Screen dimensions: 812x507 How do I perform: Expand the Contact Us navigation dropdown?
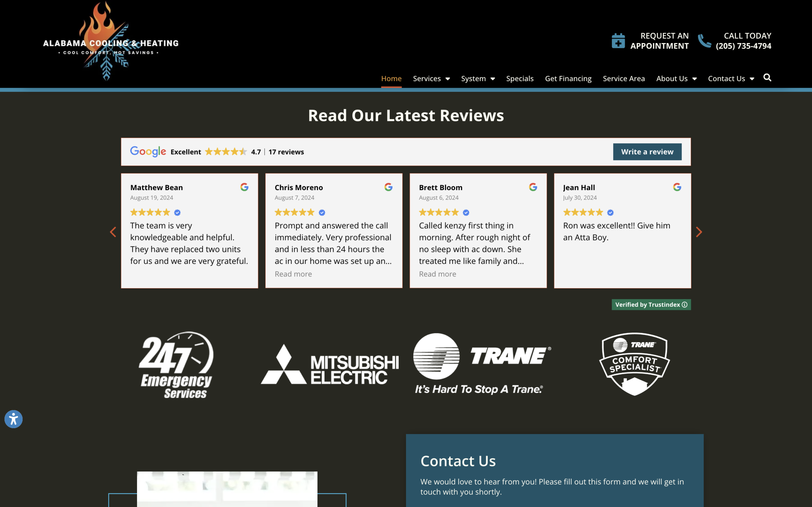pyautogui.click(x=731, y=79)
